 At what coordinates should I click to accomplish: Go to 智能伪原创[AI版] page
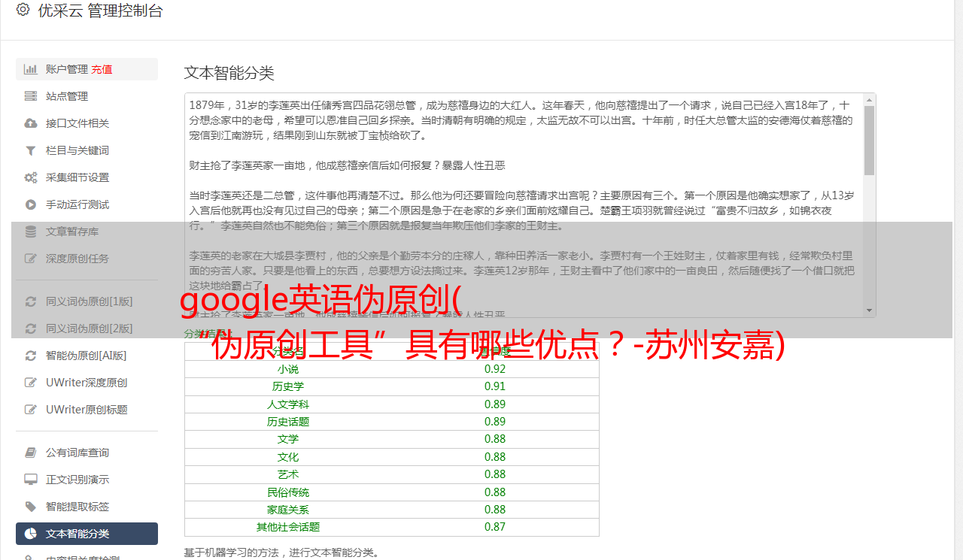coord(87,356)
